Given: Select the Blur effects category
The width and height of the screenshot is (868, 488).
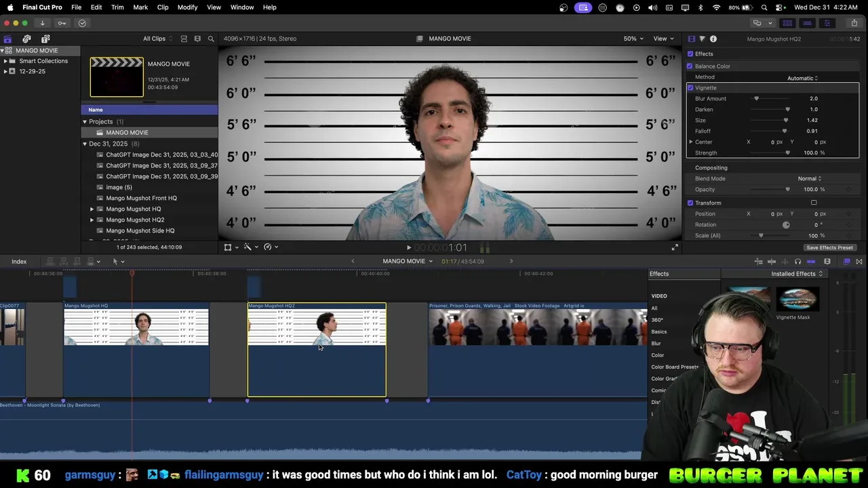Looking at the screenshot, I should click(x=656, y=344).
